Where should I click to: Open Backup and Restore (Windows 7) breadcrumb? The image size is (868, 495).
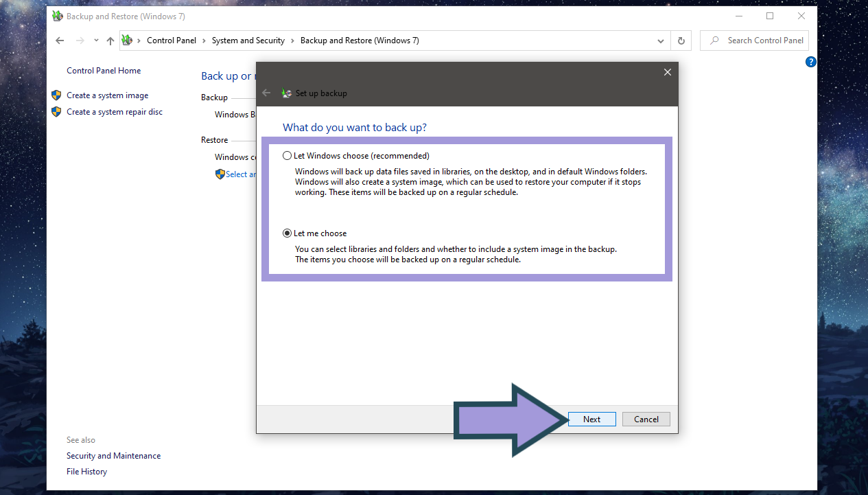point(360,41)
